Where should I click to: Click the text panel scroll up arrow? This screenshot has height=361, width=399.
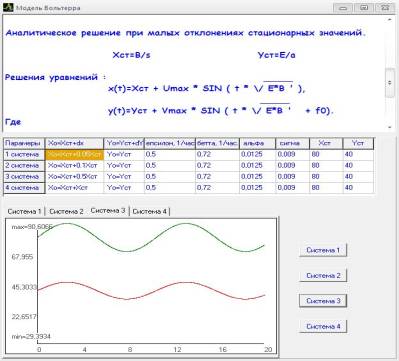point(389,20)
